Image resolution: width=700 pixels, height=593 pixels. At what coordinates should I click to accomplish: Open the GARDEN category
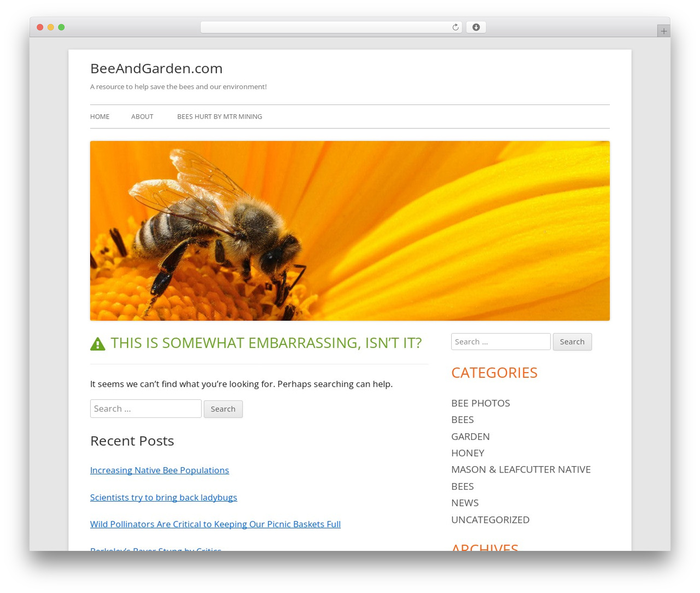coord(470,437)
